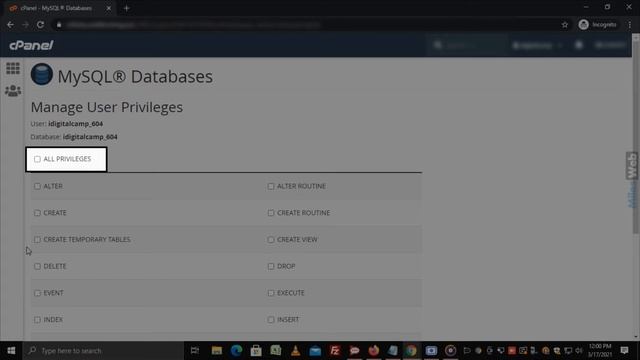Enable the EXECUTE privilege checkbox
This screenshot has height=360, width=640.
coord(271,293)
